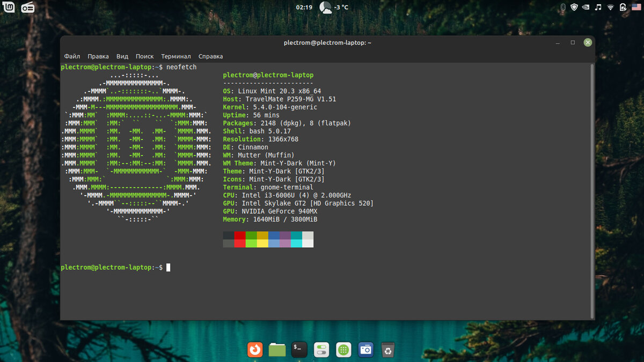This screenshot has width=644, height=362.
Task: Open the Терминал menu
Action: click(176, 56)
